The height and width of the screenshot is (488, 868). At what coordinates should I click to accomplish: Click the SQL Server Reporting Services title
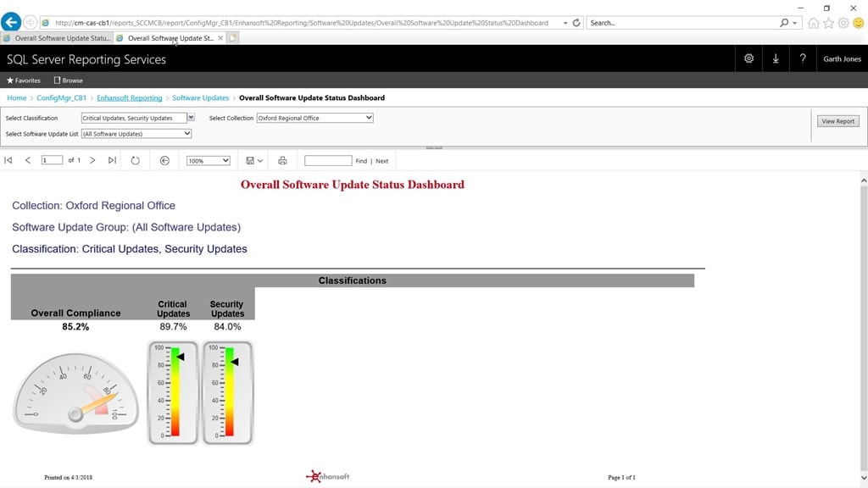coord(86,59)
